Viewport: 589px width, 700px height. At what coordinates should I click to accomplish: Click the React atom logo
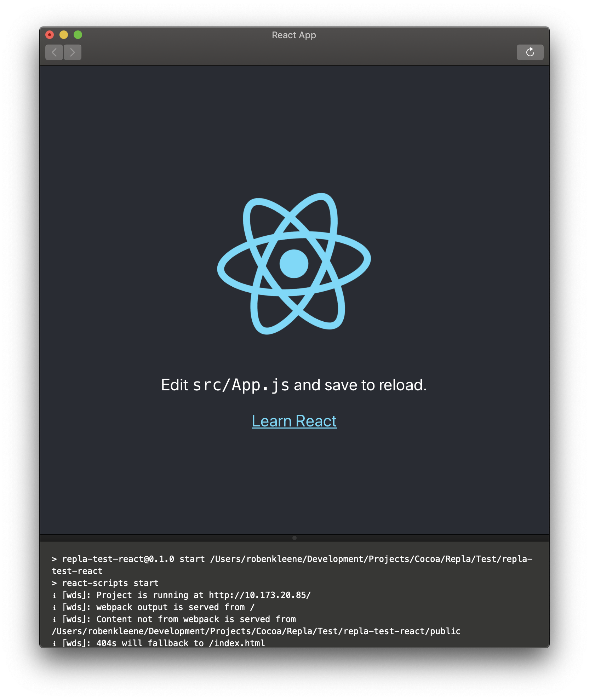click(294, 264)
